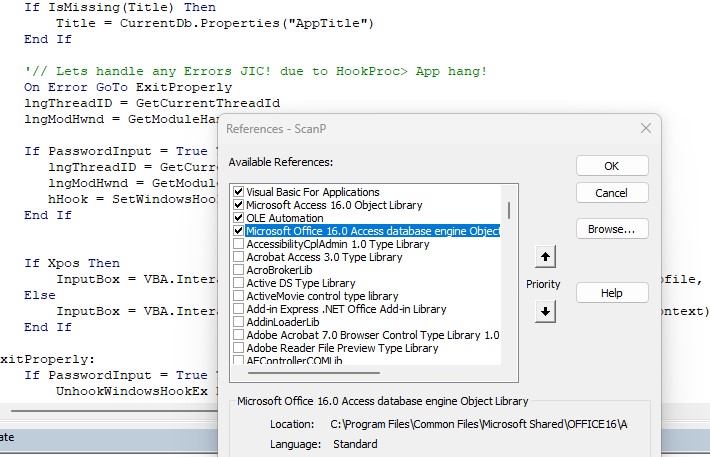This screenshot has width=710, height=457.
Task: Click the green HookProc comment line
Action: [255, 71]
